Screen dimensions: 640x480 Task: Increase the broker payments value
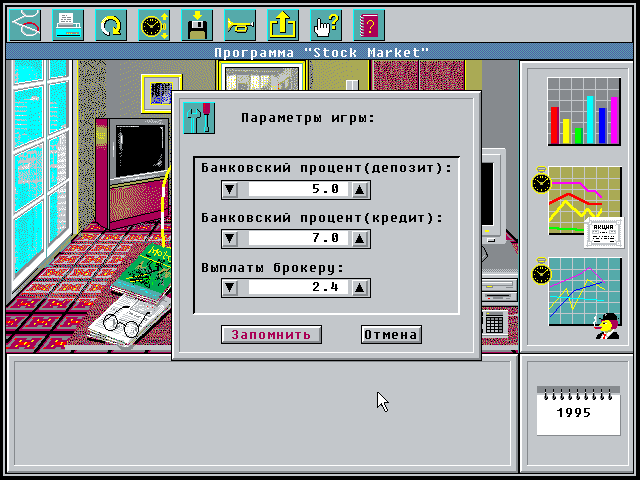point(360,288)
